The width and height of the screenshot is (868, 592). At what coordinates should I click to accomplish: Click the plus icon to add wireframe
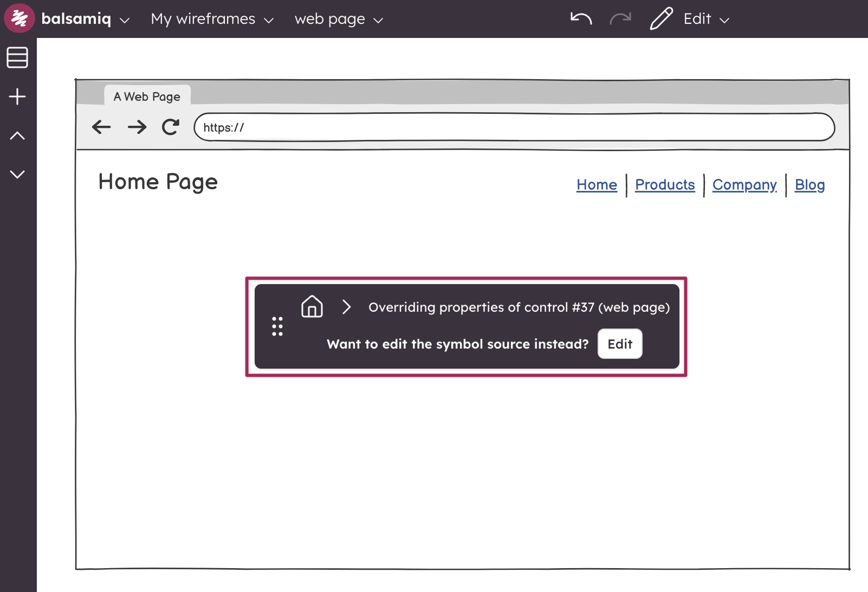[x=17, y=96]
